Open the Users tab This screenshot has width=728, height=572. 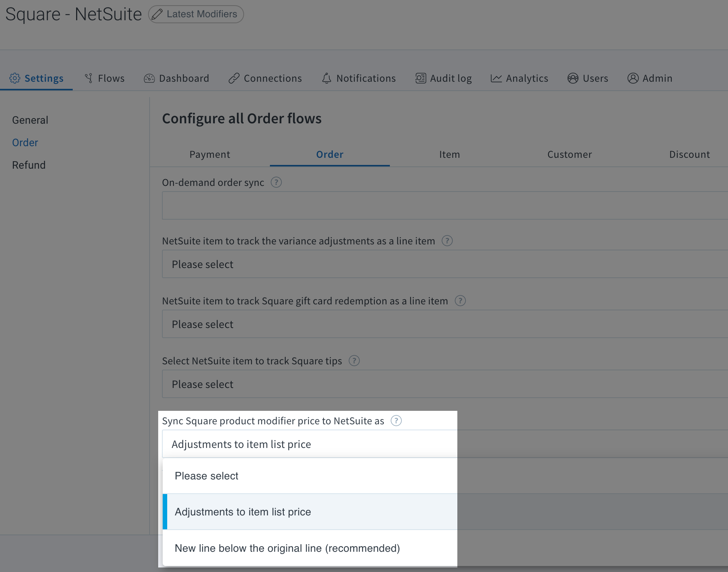[588, 78]
